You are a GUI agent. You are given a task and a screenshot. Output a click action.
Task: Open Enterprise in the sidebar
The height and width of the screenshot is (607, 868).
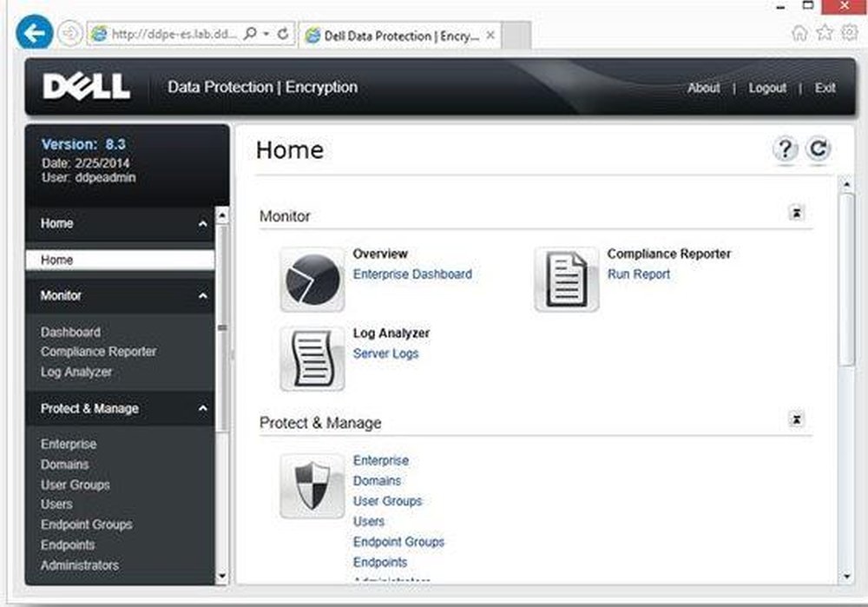pos(69,444)
